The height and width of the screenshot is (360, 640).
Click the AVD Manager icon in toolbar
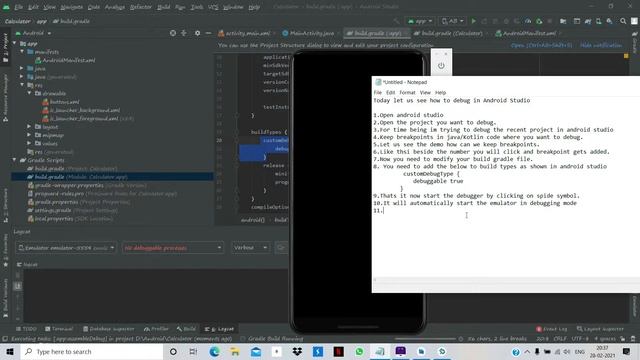598,21
